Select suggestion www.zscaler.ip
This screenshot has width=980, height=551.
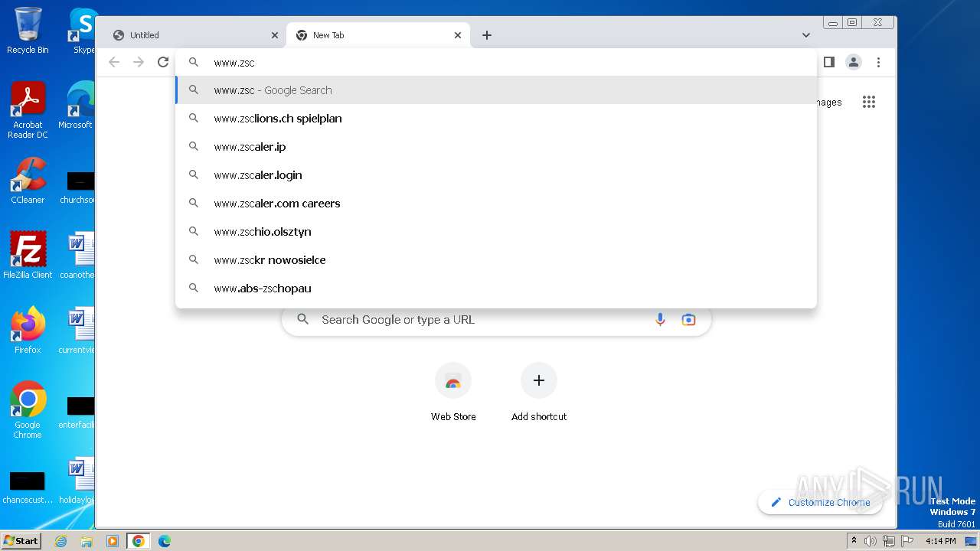click(x=496, y=147)
